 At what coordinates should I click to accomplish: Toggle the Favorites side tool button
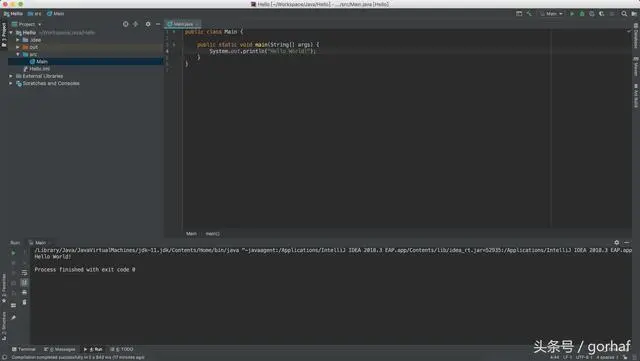4,288
